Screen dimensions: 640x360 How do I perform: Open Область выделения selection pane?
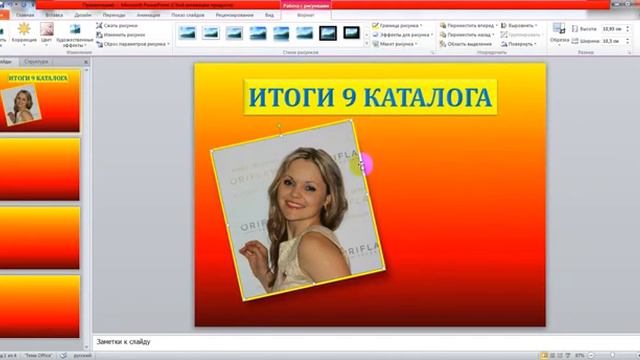pyautogui.click(x=466, y=44)
